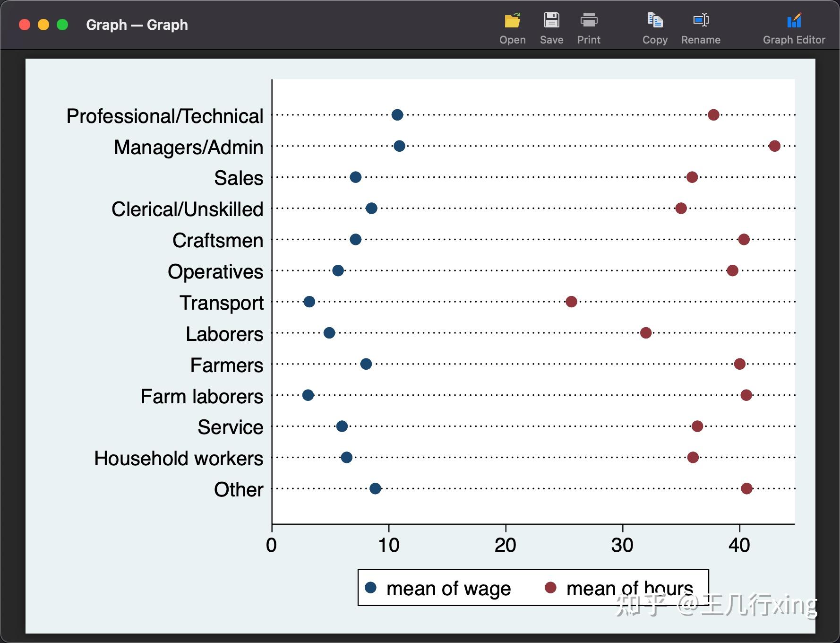
Task: Click the red close window button
Action: (x=25, y=25)
